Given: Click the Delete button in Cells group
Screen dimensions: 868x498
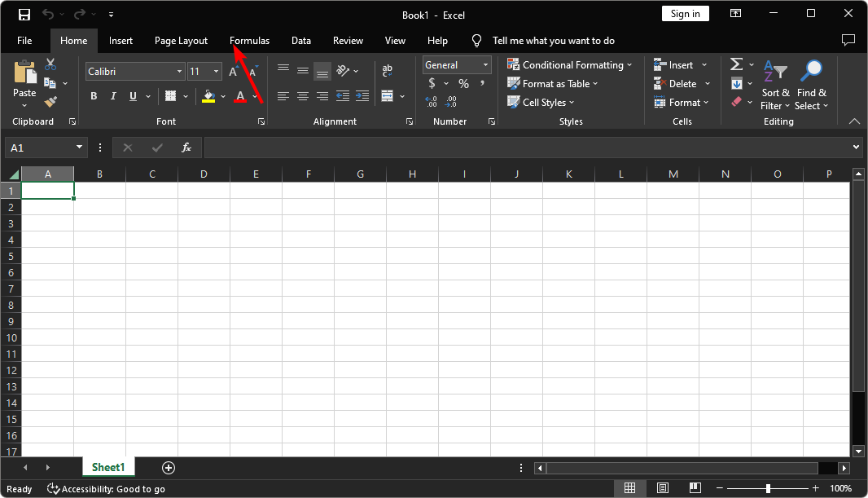Looking at the screenshot, I should point(682,84).
